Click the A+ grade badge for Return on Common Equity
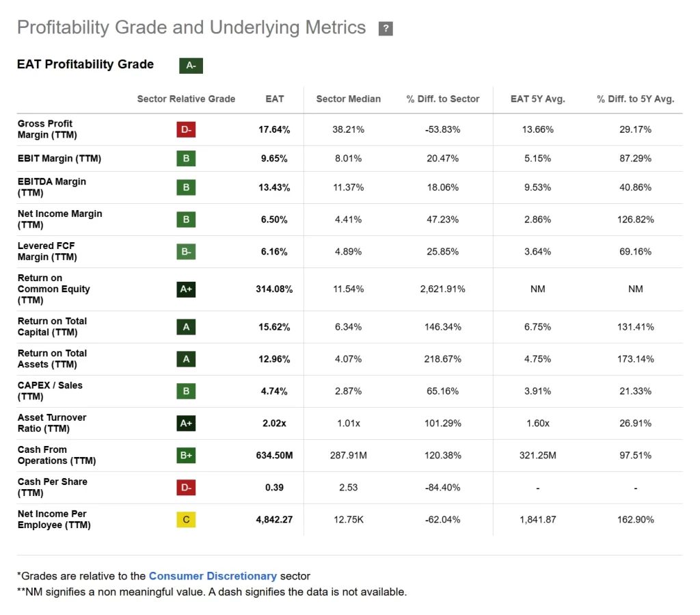Image resolution: width=700 pixels, height=615 pixels. (186, 289)
